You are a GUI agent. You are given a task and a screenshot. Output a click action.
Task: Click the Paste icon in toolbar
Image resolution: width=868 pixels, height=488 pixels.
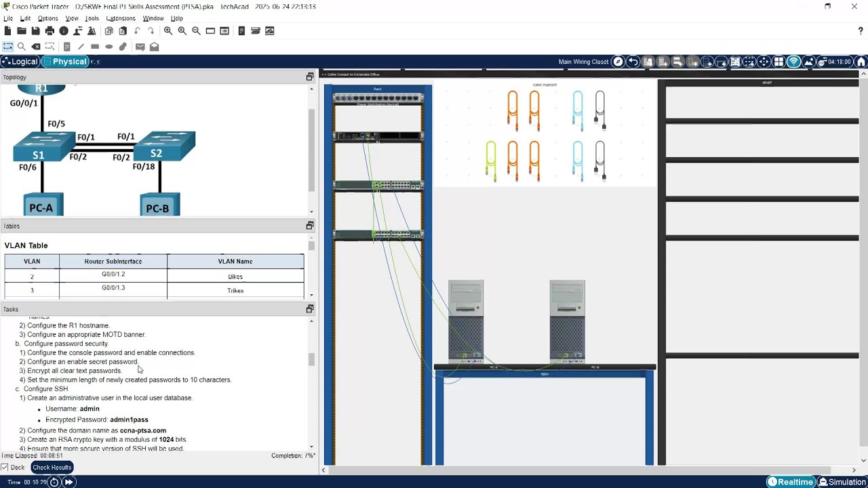point(123,30)
